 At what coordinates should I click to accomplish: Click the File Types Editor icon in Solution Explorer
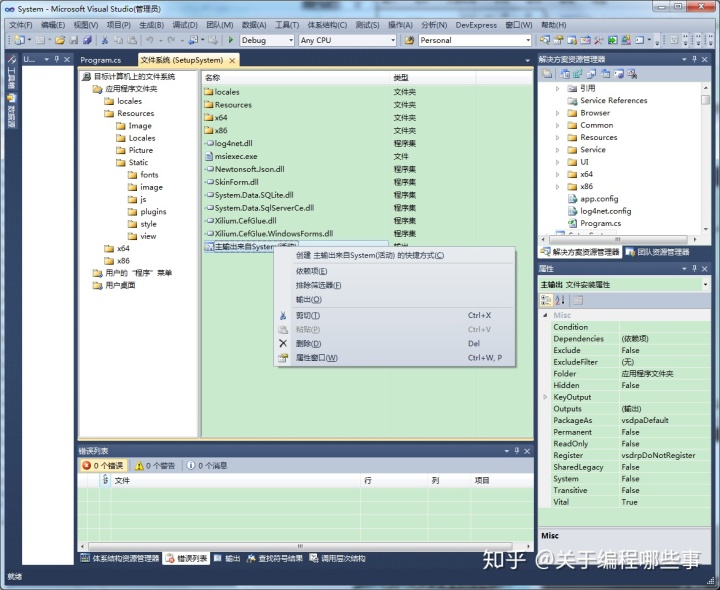[592, 73]
